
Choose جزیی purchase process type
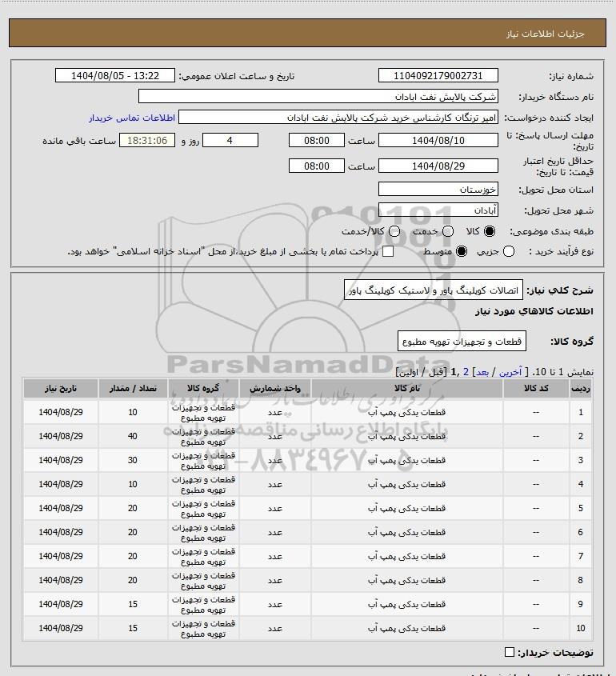point(509,251)
